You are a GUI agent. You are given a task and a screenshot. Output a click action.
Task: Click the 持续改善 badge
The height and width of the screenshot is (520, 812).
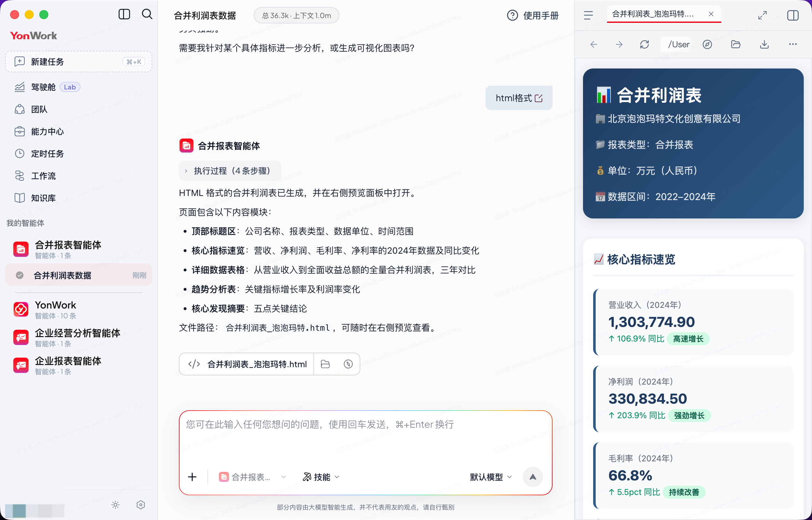pos(684,492)
